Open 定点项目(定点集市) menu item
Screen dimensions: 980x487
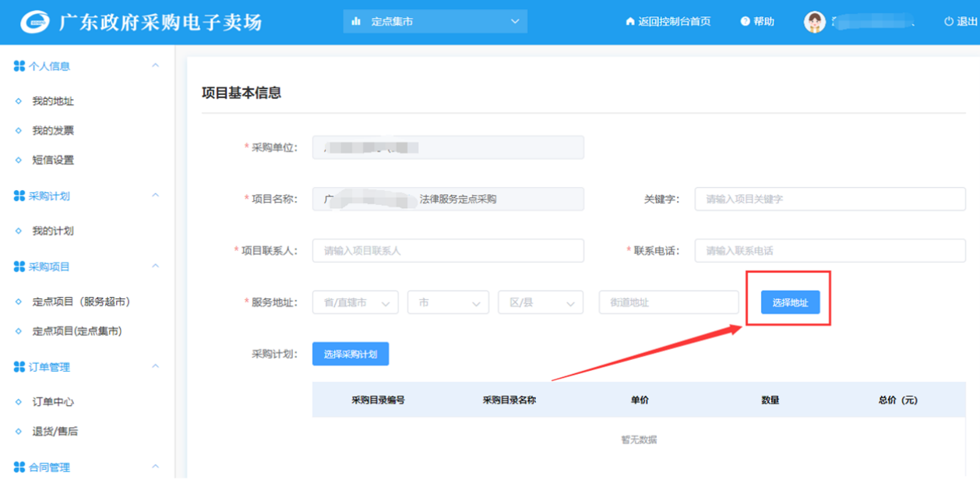click(77, 331)
